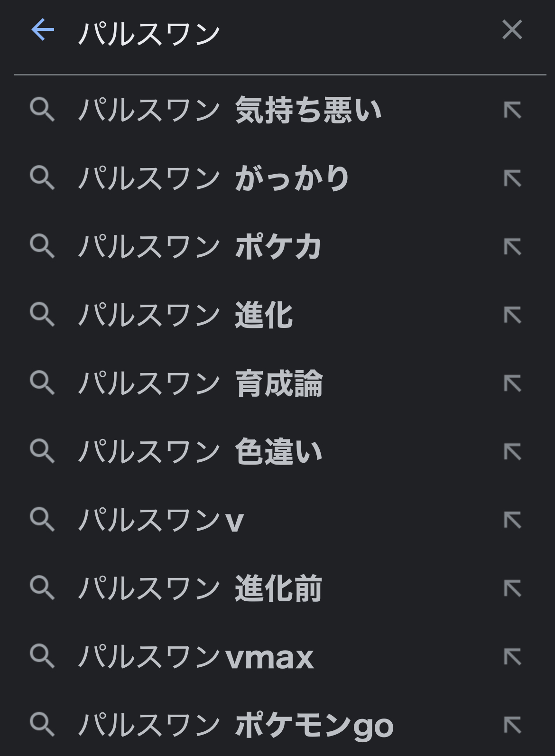Click magnifier icon beside ポケモンgo suggestion

[42, 724]
